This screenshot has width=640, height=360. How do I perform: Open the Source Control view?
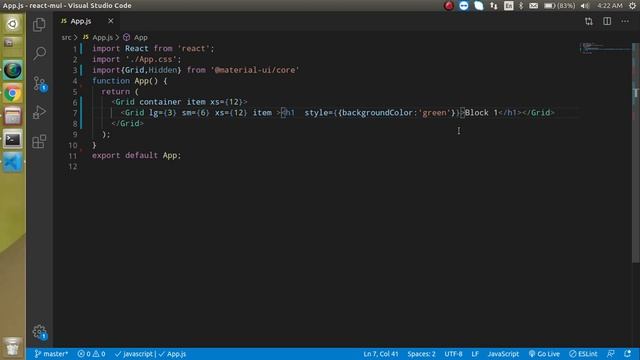(x=40, y=83)
